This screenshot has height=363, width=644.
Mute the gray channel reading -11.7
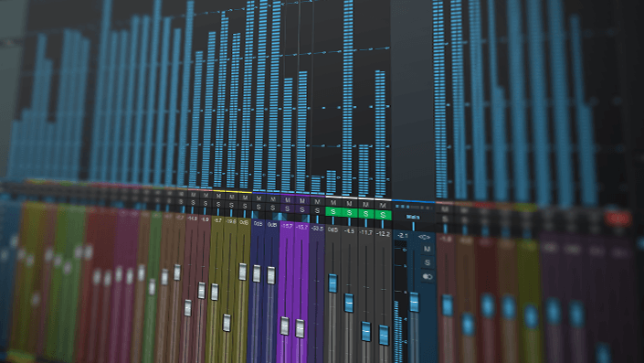pos(365,204)
